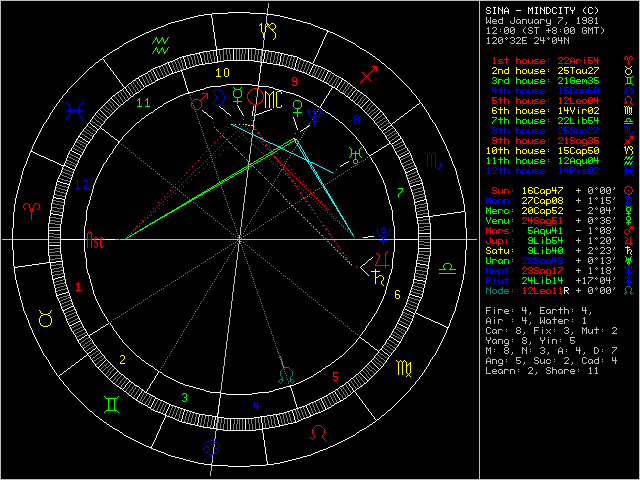Click the red Asc ascendant label
Screen dimensions: 640x480
(x=95, y=240)
